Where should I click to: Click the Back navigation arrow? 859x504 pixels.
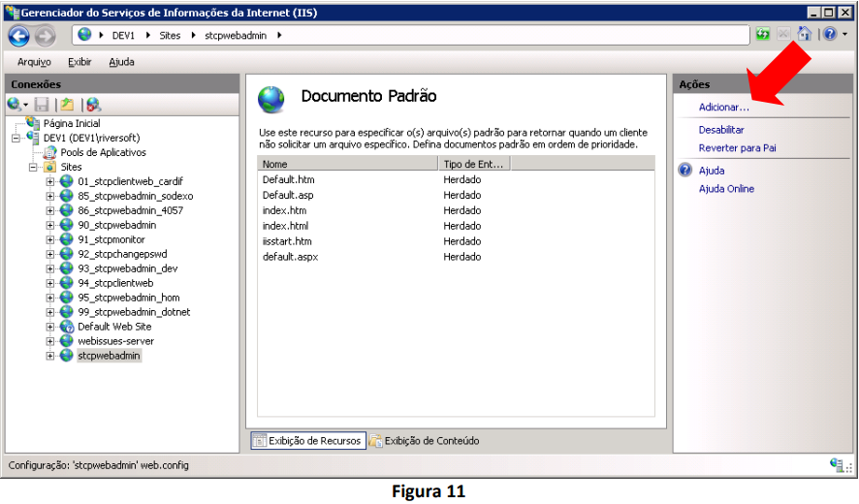(18, 36)
